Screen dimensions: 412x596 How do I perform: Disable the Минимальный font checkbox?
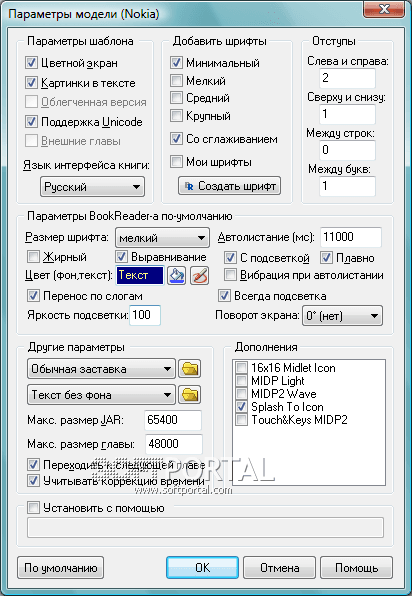(176, 62)
